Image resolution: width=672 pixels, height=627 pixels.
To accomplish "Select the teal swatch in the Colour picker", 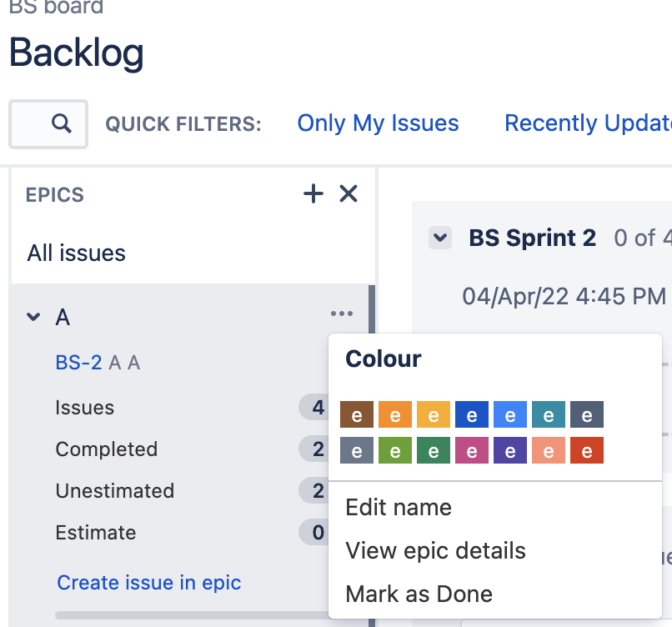I will pyautogui.click(x=548, y=414).
